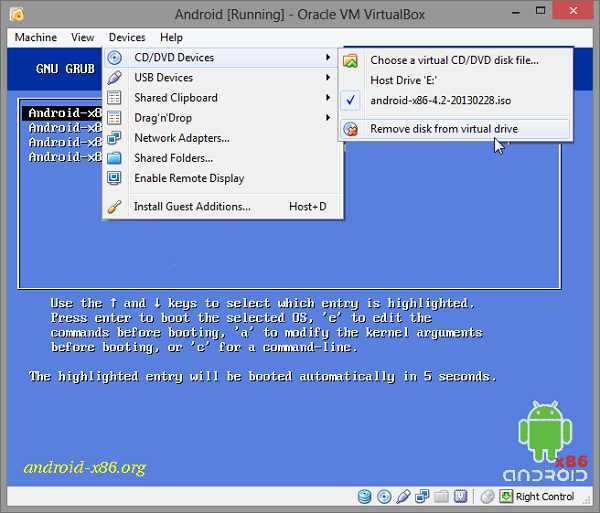Click the Remove disk icon in submenu
Viewport: 600px width, 513px height.
(350, 129)
